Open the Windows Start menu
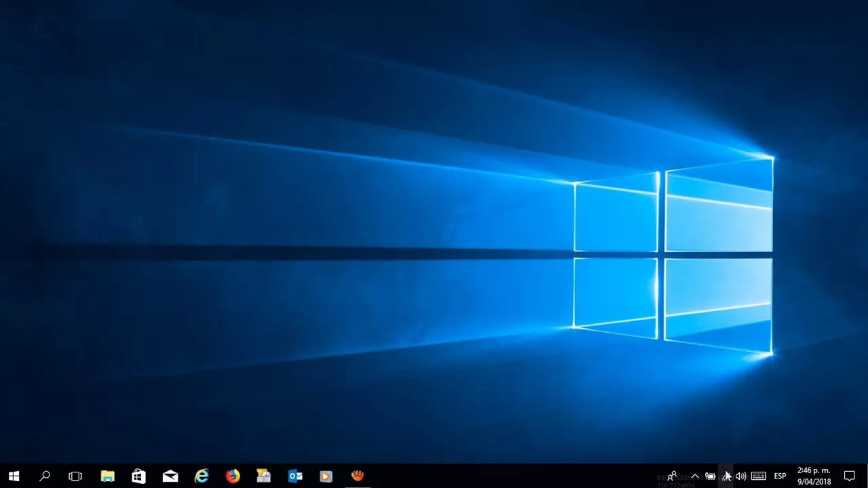Image resolution: width=868 pixels, height=488 pixels. click(14, 476)
